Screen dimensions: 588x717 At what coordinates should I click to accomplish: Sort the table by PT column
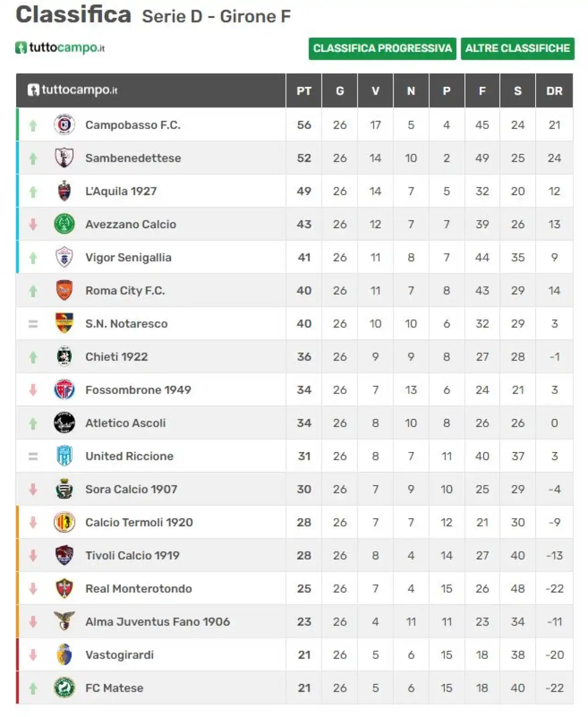coord(304,91)
